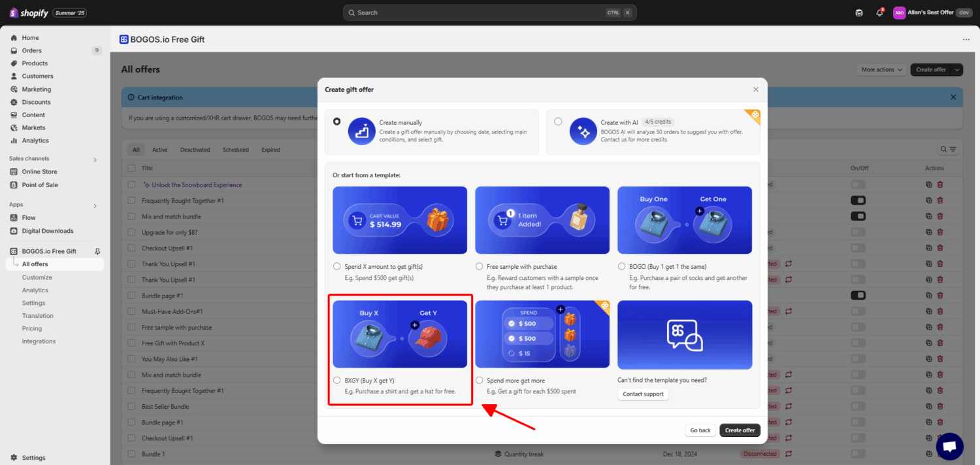Check the Title header select-all checkbox
Image resolution: width=980 pixels, height=465 pixels.
pyautogui.click(x=132, y=169)
